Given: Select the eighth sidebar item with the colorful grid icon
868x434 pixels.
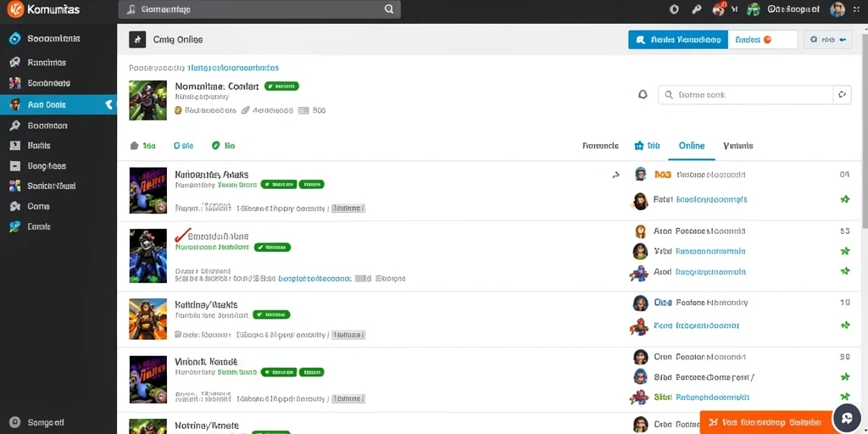Looking at the screenshot, I should point(58,186).
